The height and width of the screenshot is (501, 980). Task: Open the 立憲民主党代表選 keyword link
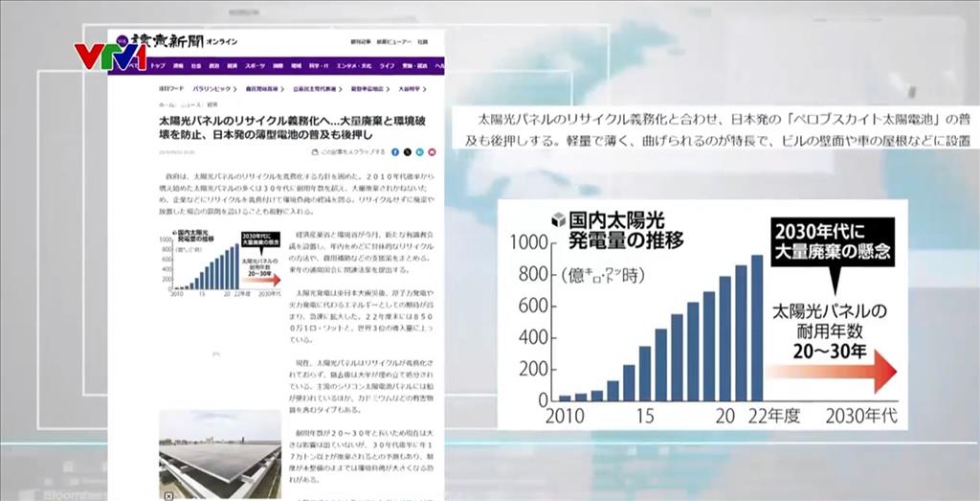pos(316,89)
